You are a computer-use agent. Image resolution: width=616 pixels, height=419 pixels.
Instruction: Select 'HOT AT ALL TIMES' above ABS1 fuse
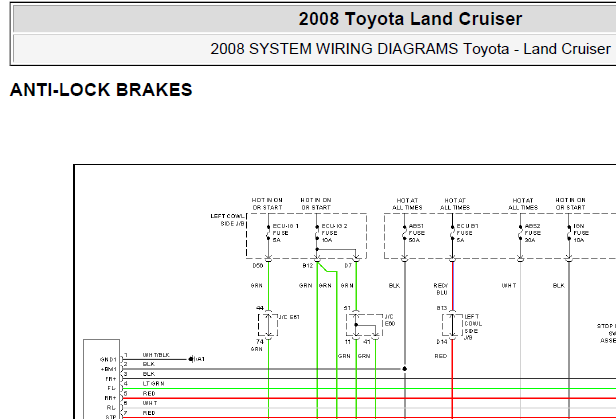[407, 204]
